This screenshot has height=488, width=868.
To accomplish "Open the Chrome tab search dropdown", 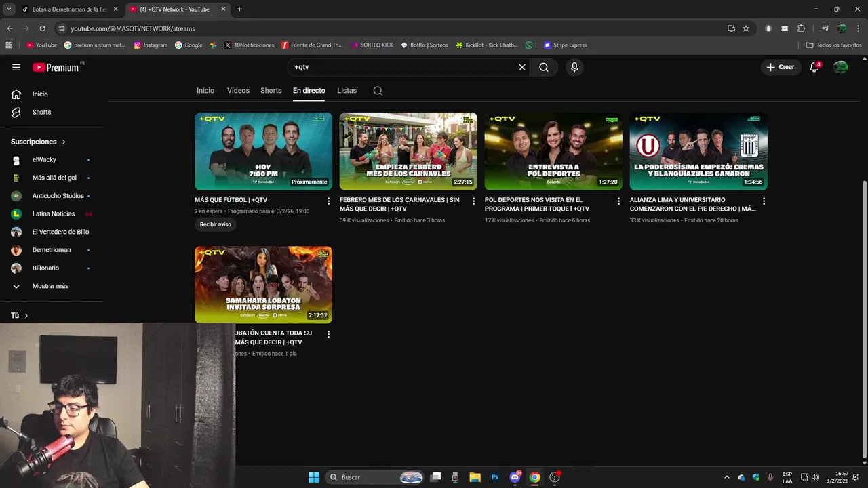I will (9, 9).
